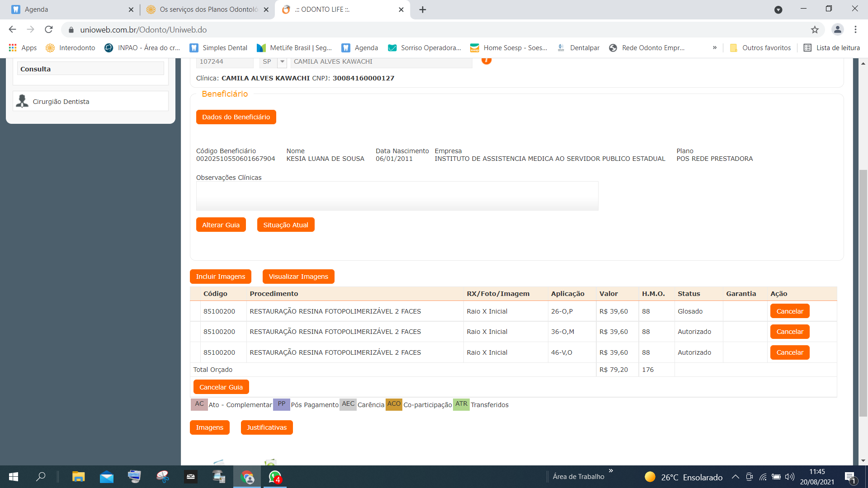This screenshot has height=488, width=868.
Task: Open Windows File Explorer in taskbar
Action: click(78, 477)
